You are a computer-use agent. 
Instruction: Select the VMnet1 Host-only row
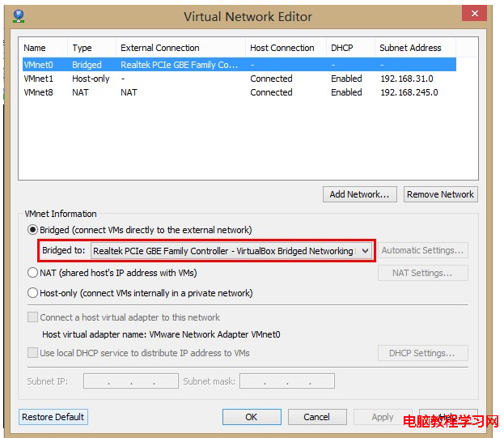pos(239,79)
